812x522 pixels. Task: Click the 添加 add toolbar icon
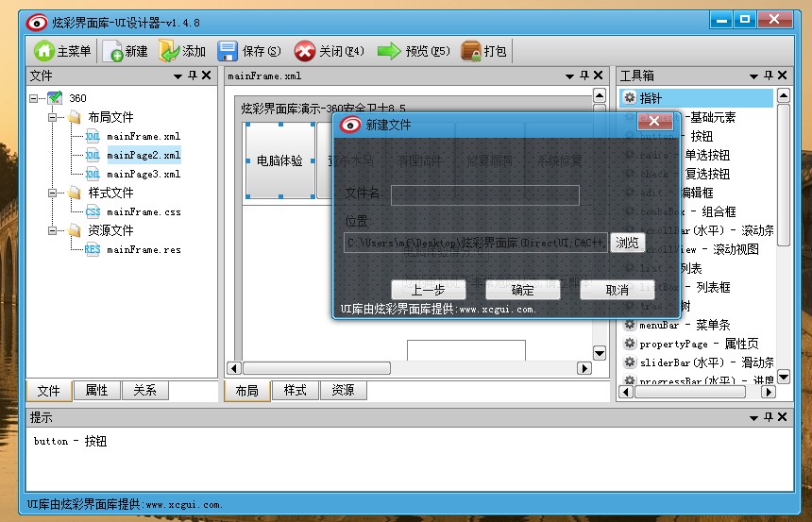coord(169,51)
